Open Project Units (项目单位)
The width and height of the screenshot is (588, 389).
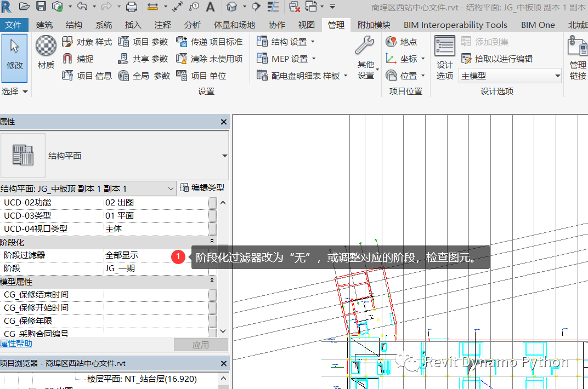click(201, 76)
